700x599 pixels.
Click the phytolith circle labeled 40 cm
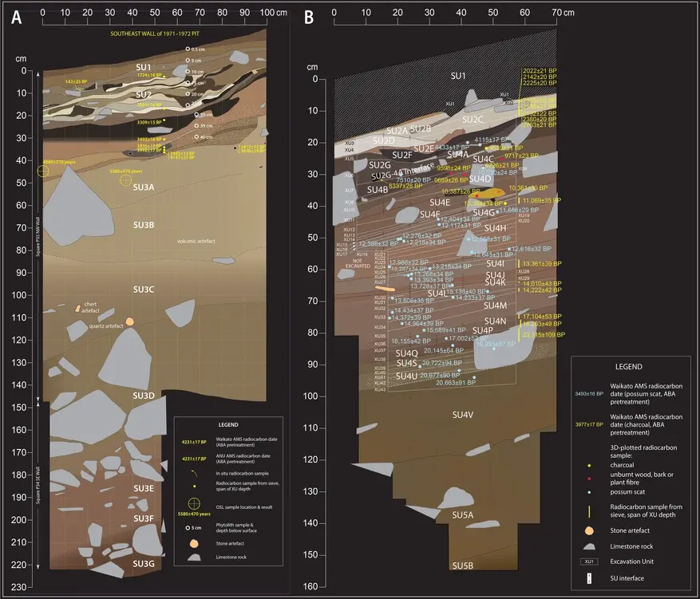tap(196, 137)
